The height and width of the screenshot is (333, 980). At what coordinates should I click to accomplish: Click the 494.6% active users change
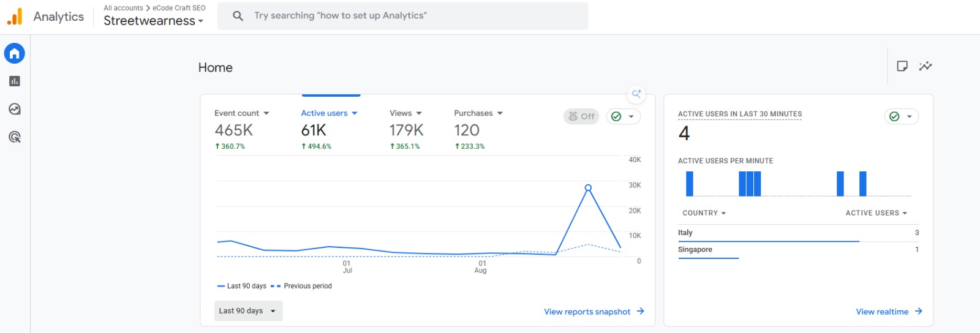coord(316,146)
